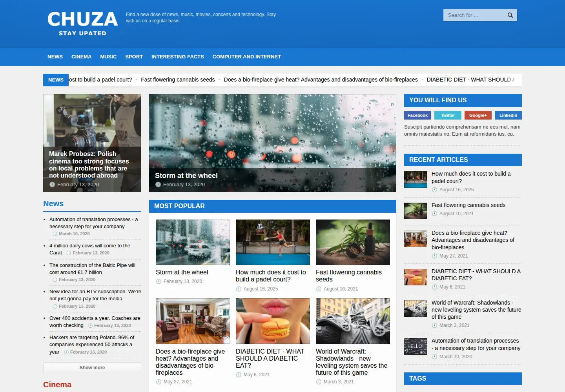Click the padel court thumbnail in Most Popular
The image size is (565, 392).
point(273,242)
